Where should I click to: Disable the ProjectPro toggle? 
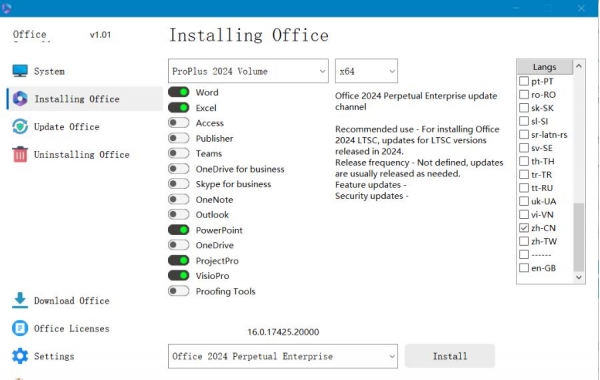pyautogui.click(x=179, y=261)
